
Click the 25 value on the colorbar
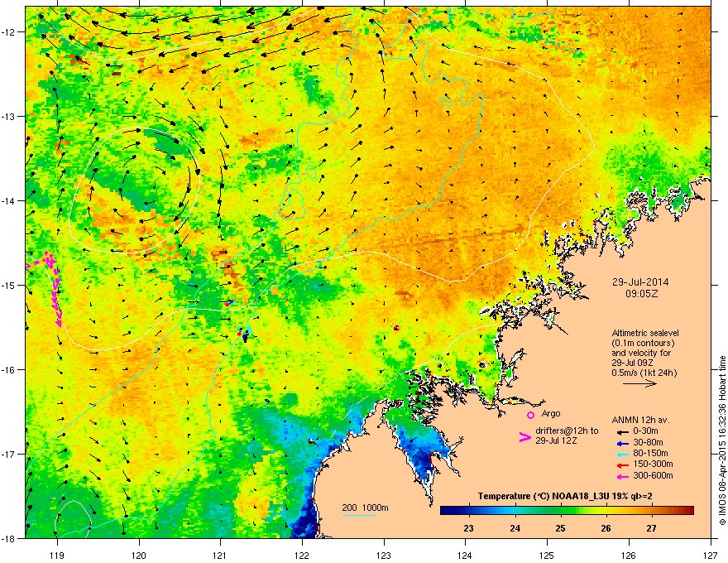click(x=560, y=528)
